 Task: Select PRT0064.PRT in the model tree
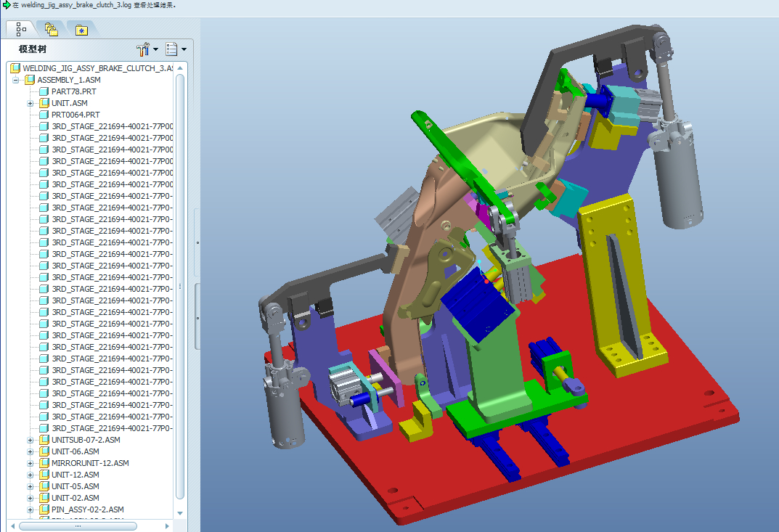(x=76, y=115)
